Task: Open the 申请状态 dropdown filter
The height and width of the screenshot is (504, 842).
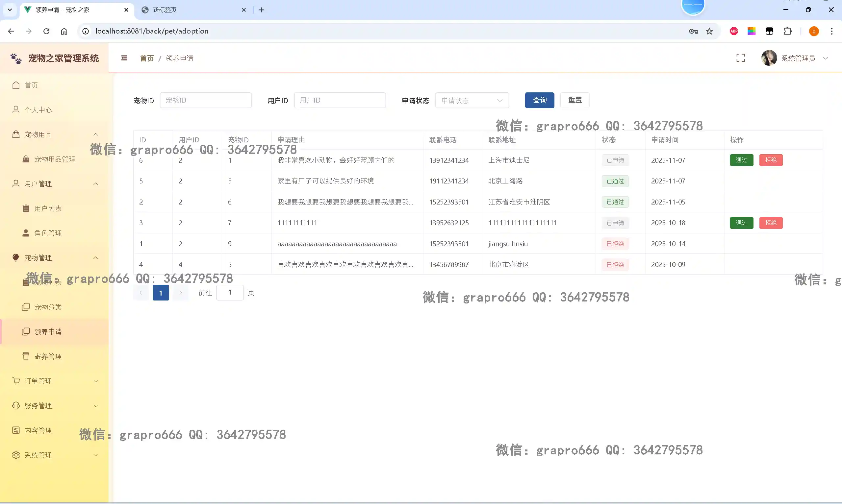Action: 472,101
